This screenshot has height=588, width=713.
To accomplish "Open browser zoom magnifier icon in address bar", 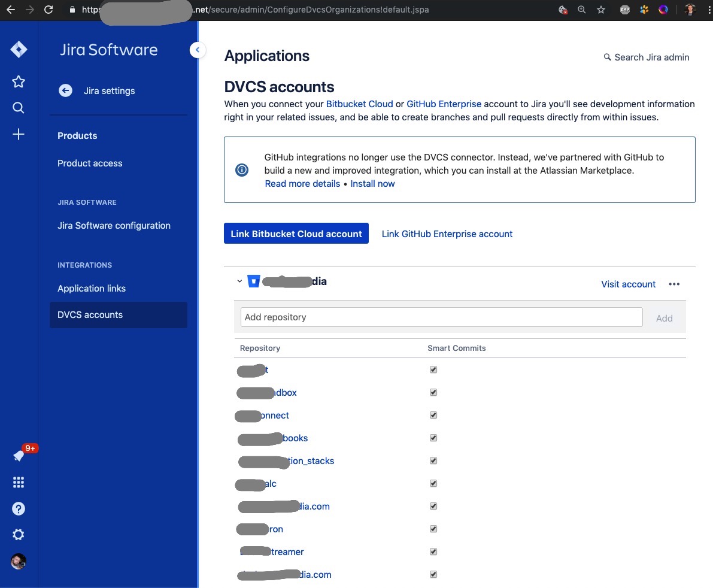I will [x=581, y=10].
